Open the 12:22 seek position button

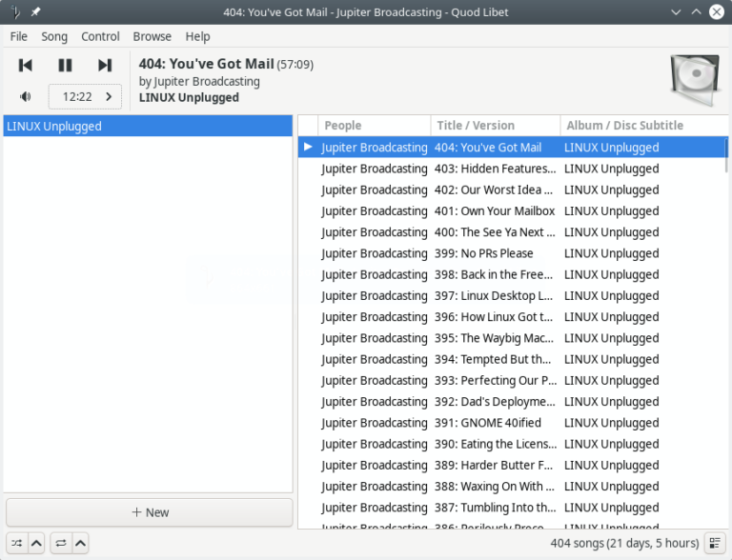tap(85, 96)
